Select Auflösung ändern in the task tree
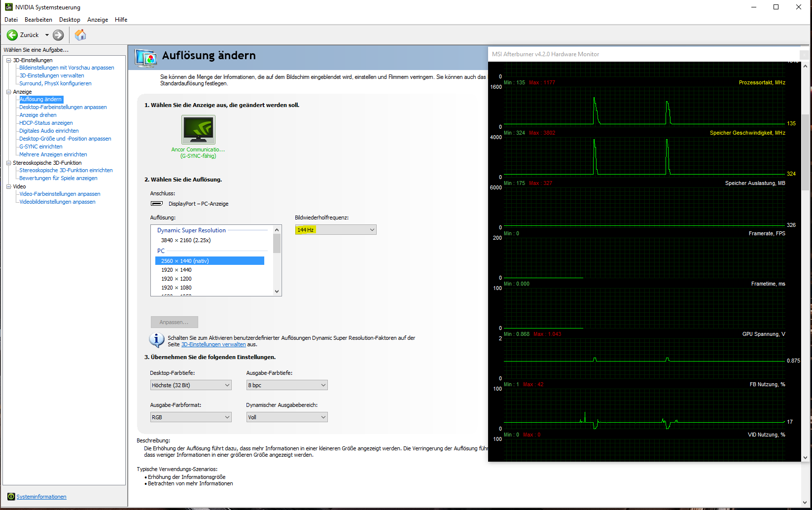812x510 pixels. 41,99
